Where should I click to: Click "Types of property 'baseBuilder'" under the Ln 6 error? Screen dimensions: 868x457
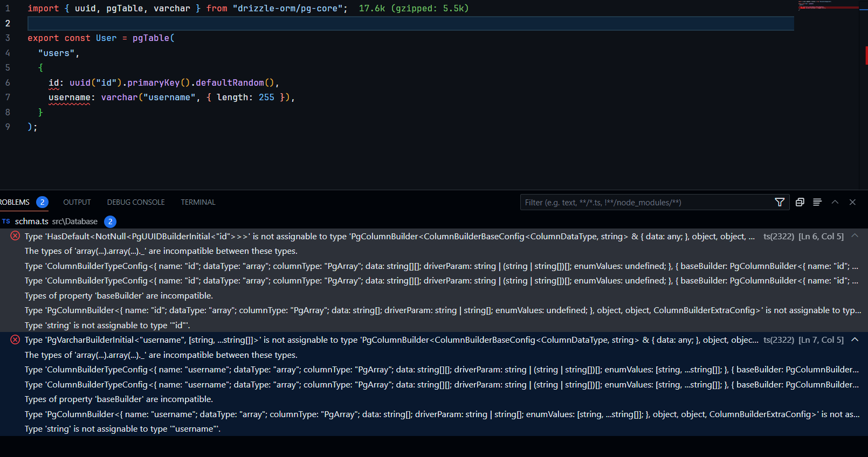coord(119,295)
